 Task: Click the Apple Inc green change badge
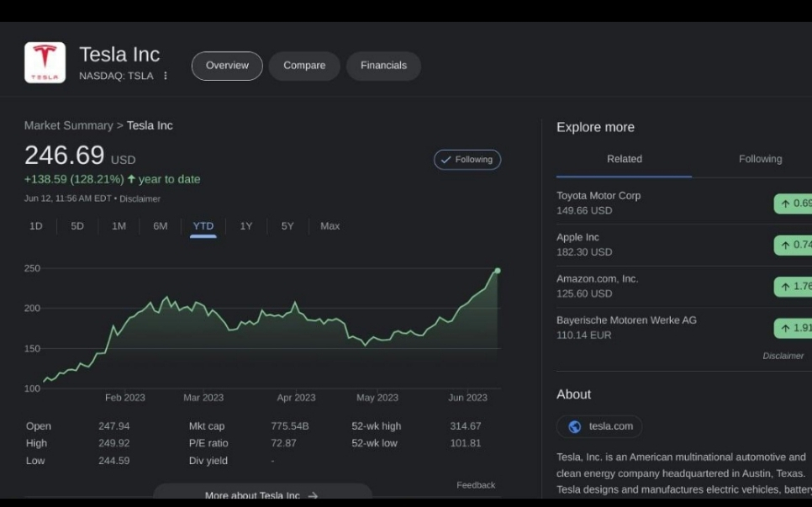(x=793, y=245)
